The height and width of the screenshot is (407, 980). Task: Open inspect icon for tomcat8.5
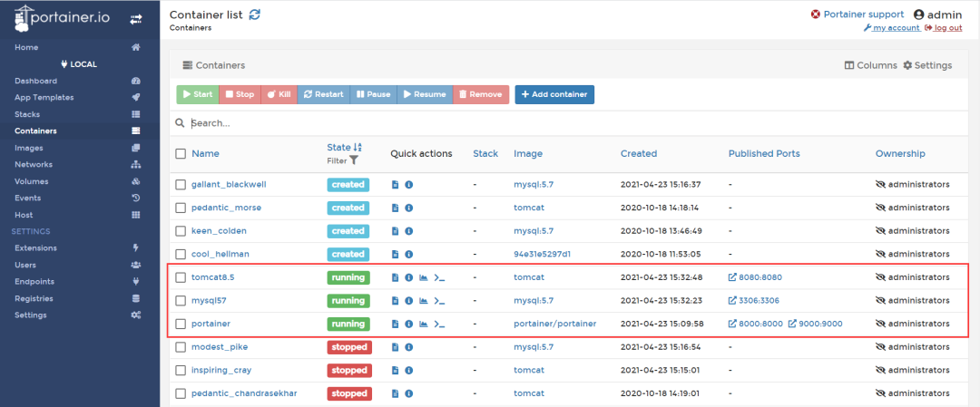(408, 277)
